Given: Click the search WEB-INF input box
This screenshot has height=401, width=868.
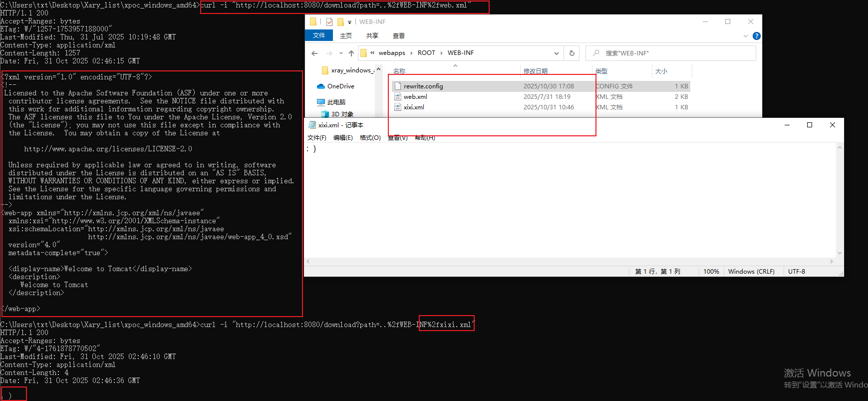Looking at the screenshot, I should pos(671,53).
